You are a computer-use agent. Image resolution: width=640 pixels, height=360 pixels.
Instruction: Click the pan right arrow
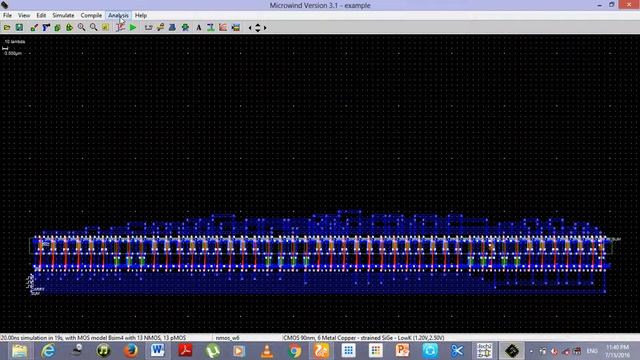tap(265, 28)
